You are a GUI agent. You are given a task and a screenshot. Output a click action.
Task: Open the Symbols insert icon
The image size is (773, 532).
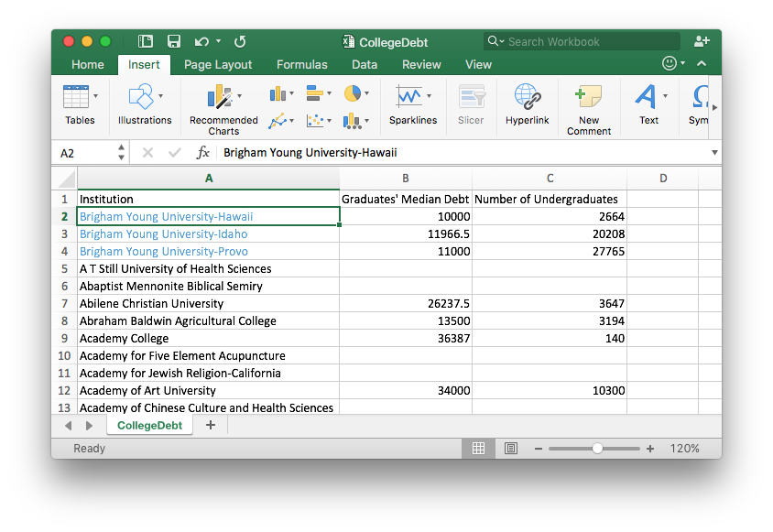coord(701,96)
